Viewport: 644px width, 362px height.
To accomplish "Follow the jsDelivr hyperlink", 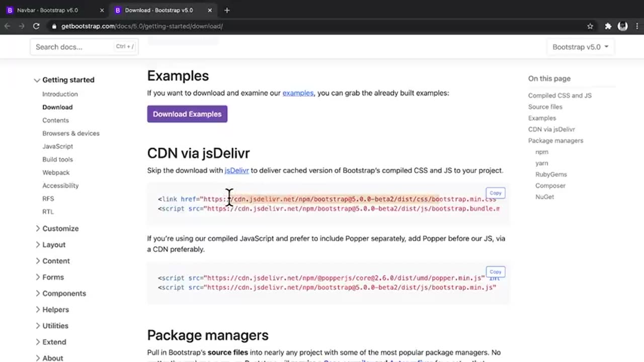I will (x=236, y=170).
